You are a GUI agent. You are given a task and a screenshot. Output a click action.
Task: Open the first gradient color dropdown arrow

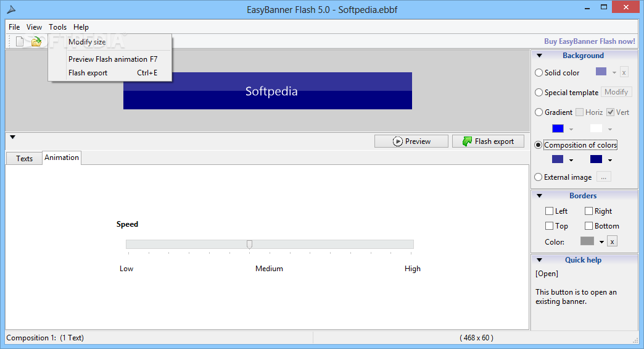(571, 130)
